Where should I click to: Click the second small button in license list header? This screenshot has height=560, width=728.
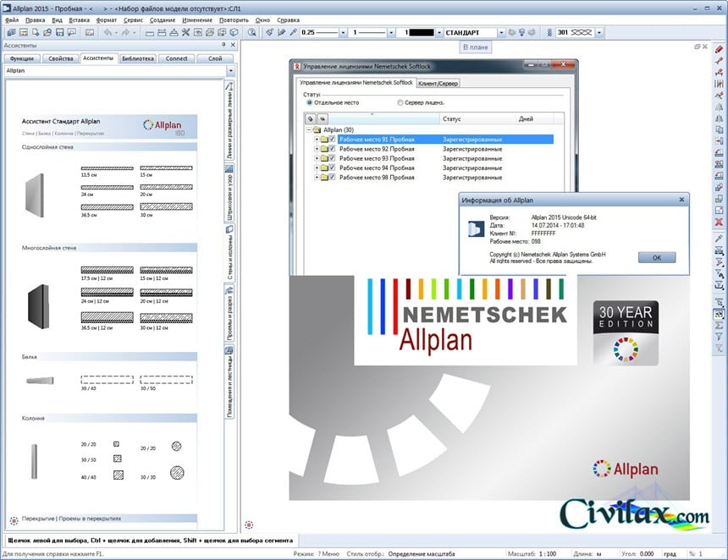point(322,118)
